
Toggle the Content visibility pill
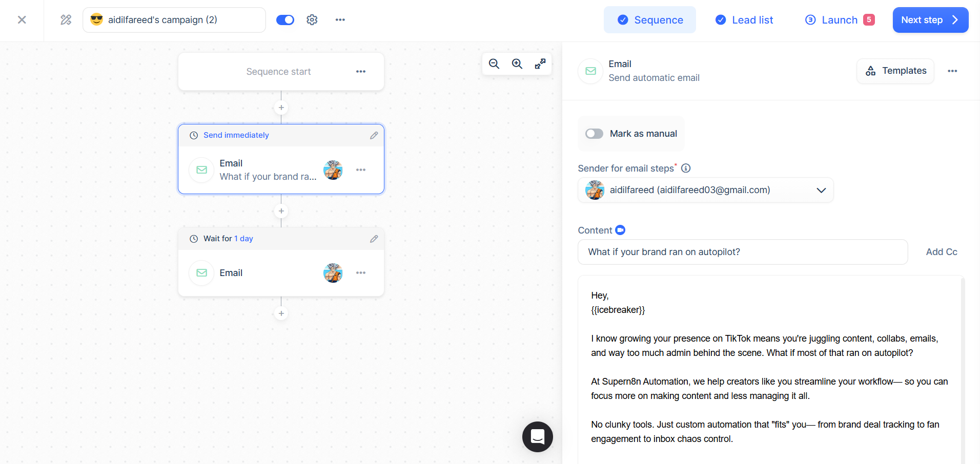619,230
